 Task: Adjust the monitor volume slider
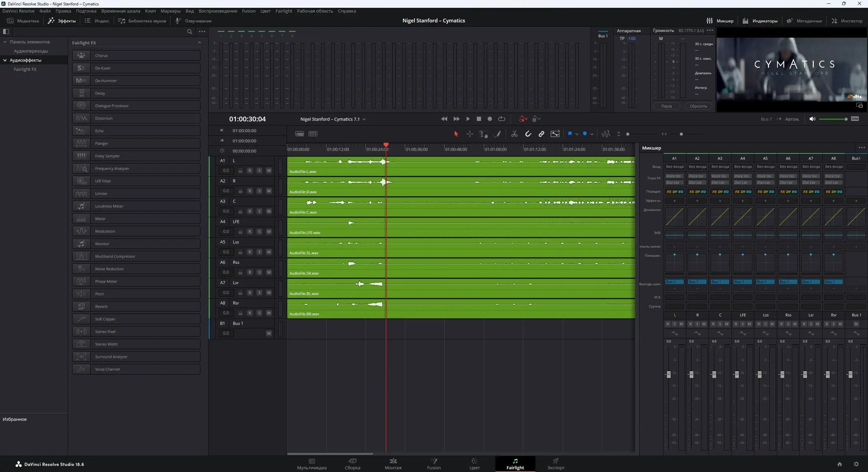[x=846, y=119]
